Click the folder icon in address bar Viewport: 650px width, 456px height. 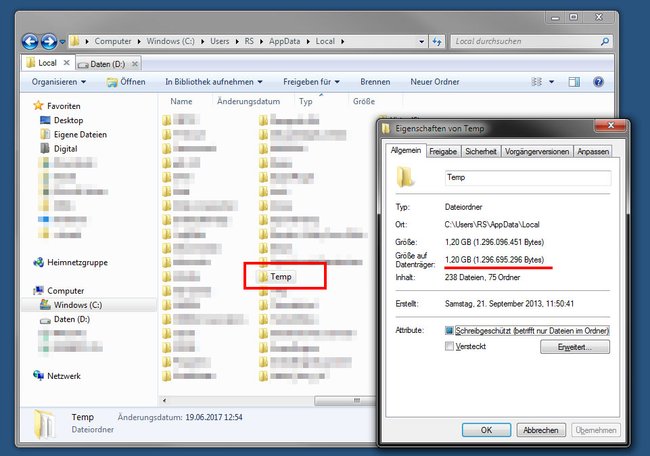click(x=75, y=41)
